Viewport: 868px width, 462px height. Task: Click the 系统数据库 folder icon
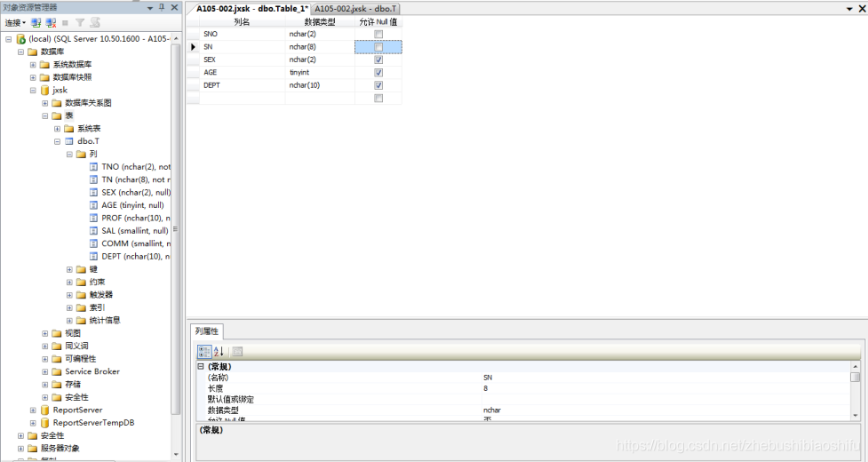pos(44,65)
